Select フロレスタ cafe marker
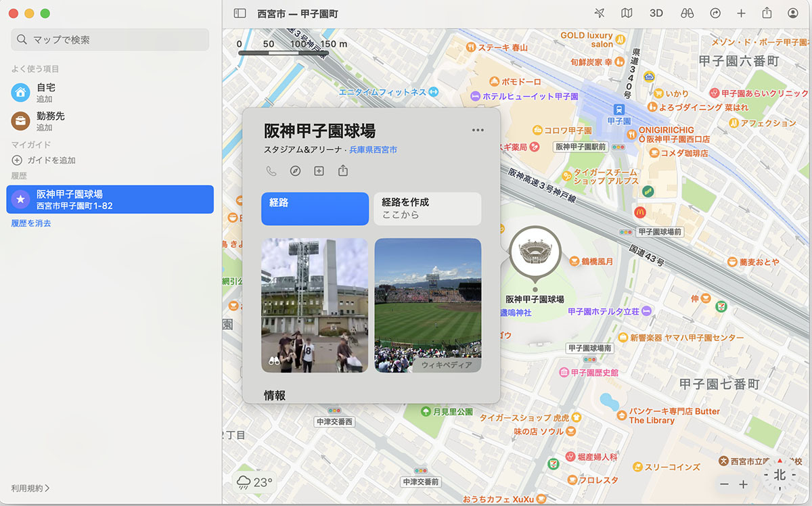Image resolution: width=812 pixels, height=506 pixels. tap(572, 480)
